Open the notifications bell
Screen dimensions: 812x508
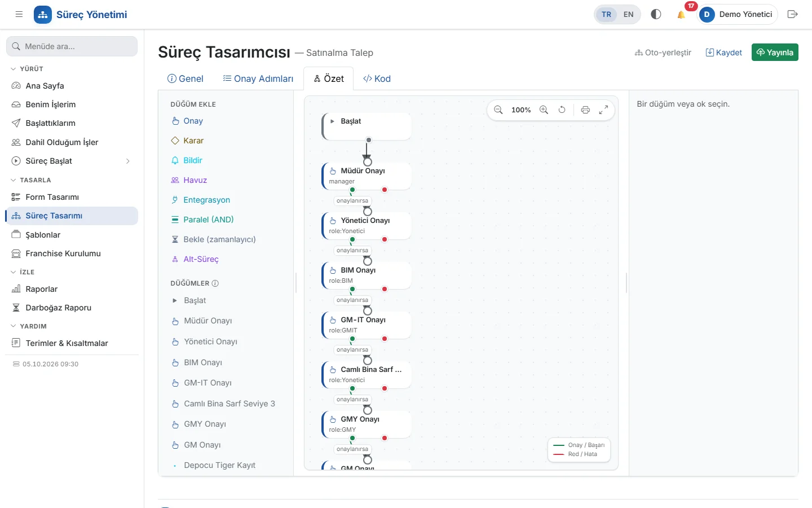(681, 15)
